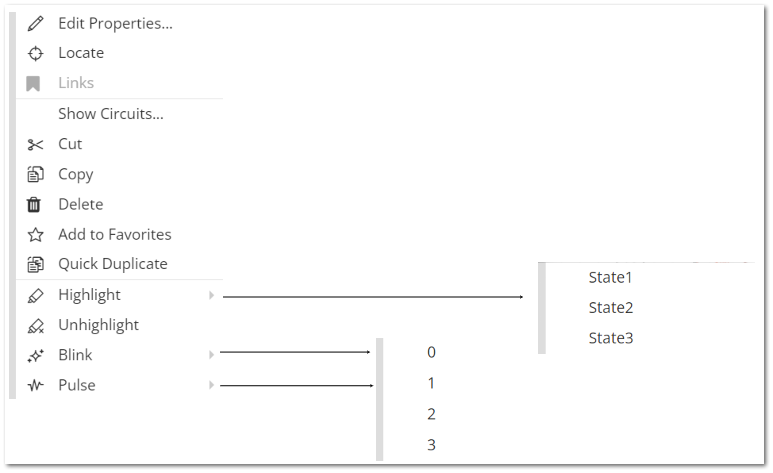The image size is (773, 473).
Task: Choose State2 from the Highlight submenu
Action: pos(610,308)
